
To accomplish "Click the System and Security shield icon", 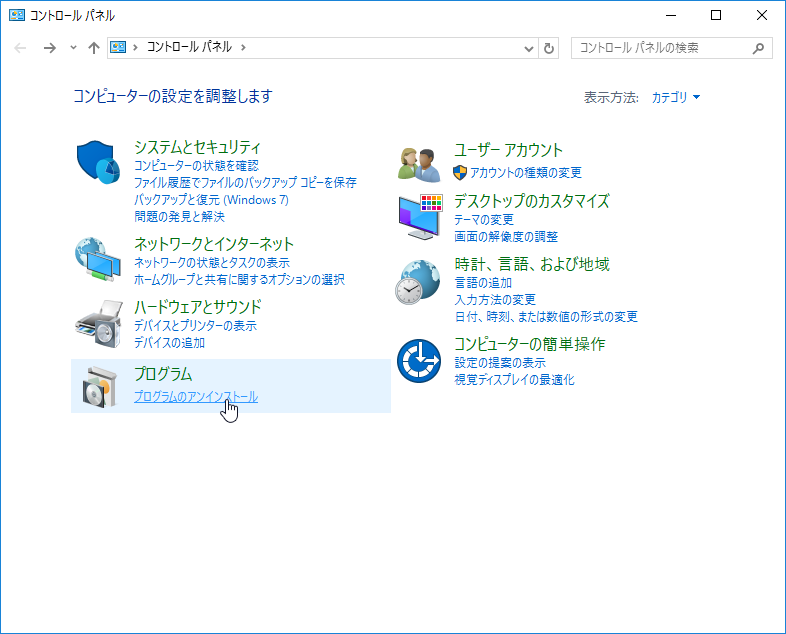I will click(x=98, y=162).
